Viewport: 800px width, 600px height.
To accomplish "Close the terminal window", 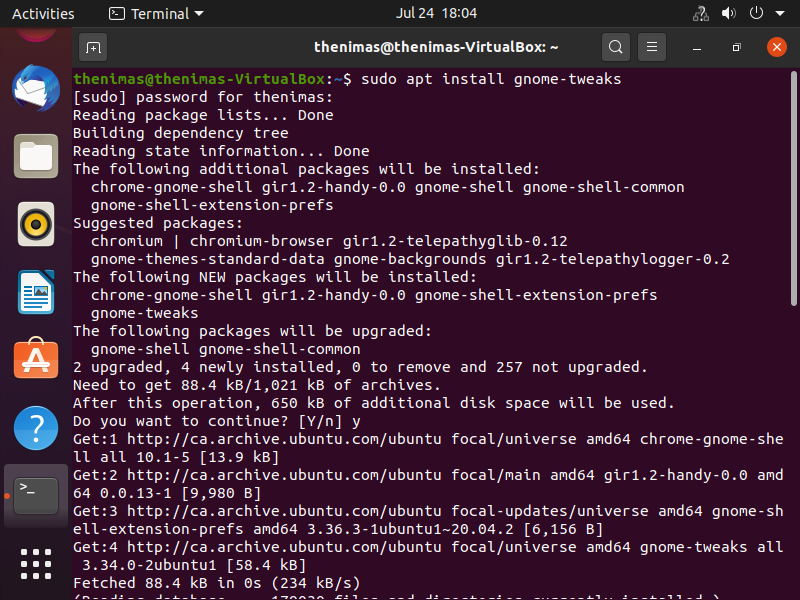I will click(x=777, y=47).
